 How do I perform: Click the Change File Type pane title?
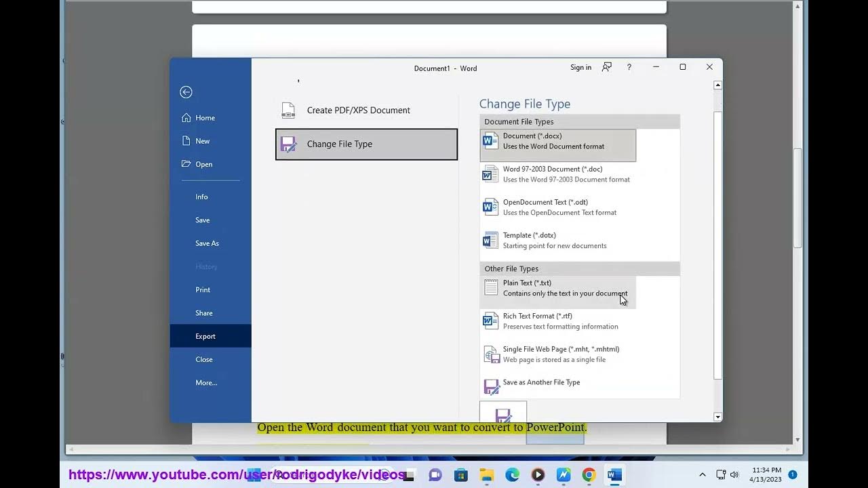[x=525, y=104]
